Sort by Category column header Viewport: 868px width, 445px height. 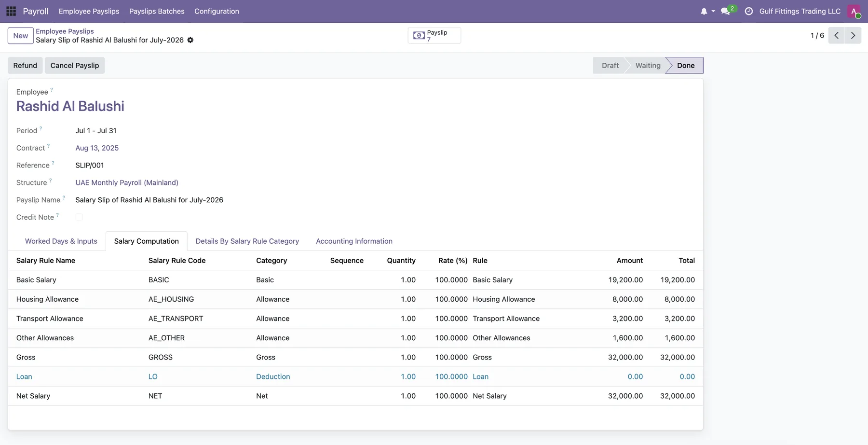tap(271, 261)
